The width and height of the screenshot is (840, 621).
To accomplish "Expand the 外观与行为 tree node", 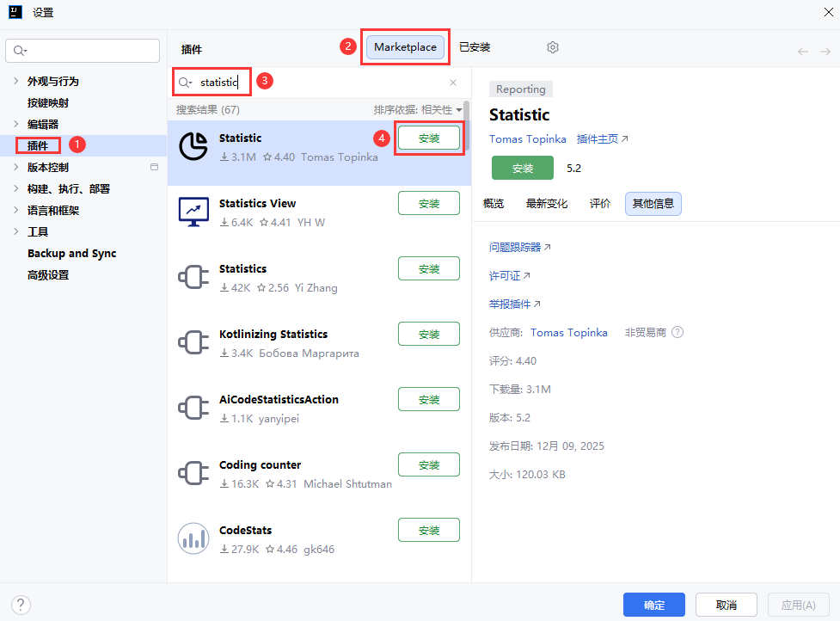I will pyautogui.click(x=16, y=81).
